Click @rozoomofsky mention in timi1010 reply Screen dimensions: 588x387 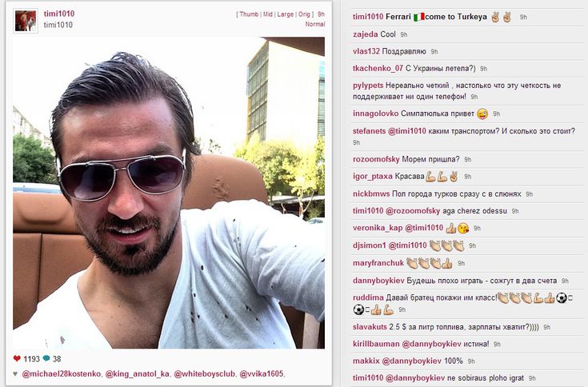pos(413,211)
